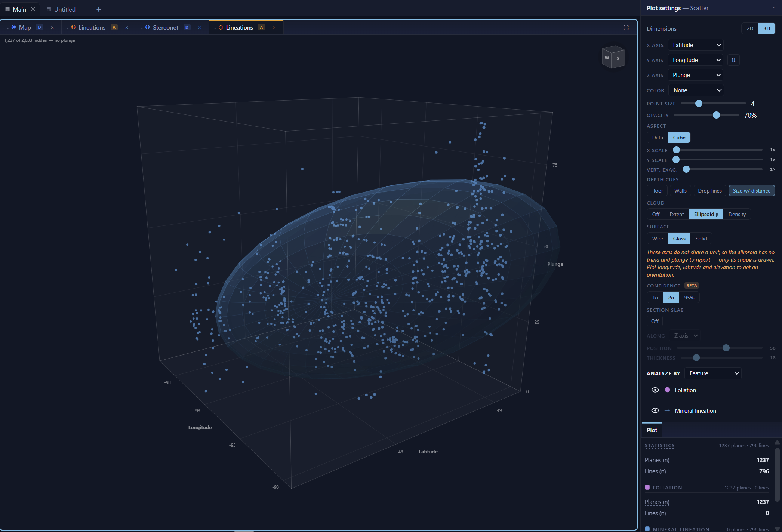Add a new window with the plus icon
This screenshot has height=532, width=782.
99,9
